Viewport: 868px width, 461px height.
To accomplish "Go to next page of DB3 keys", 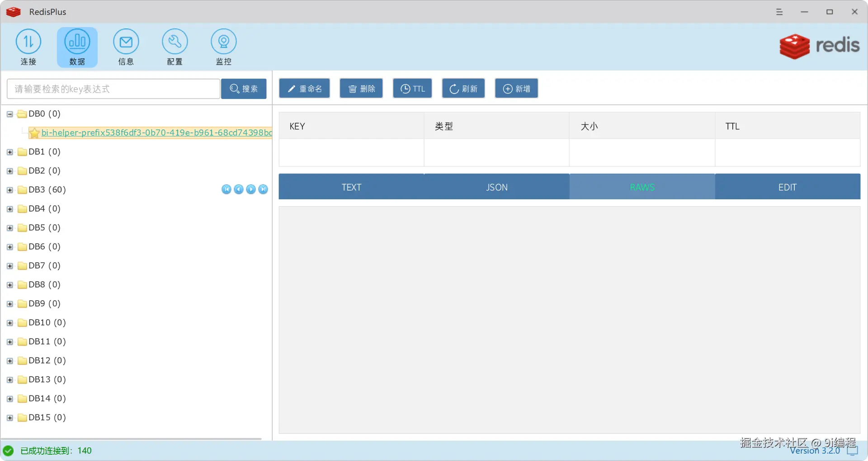I will point(251,189).
